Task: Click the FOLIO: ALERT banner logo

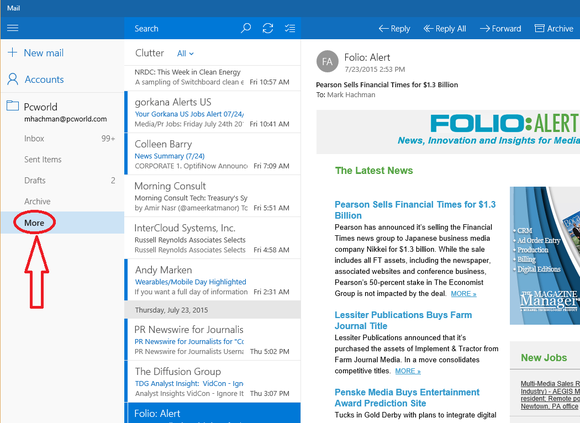Action: (504, 123)
